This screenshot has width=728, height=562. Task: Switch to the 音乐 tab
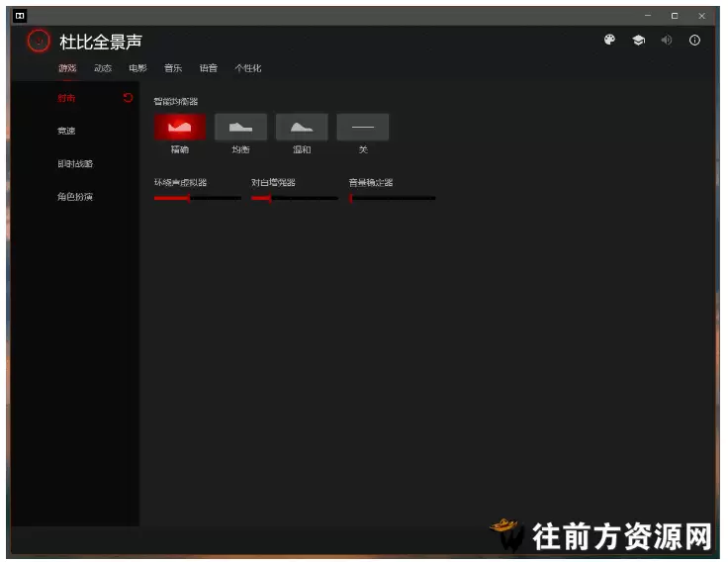click(173, 68)
